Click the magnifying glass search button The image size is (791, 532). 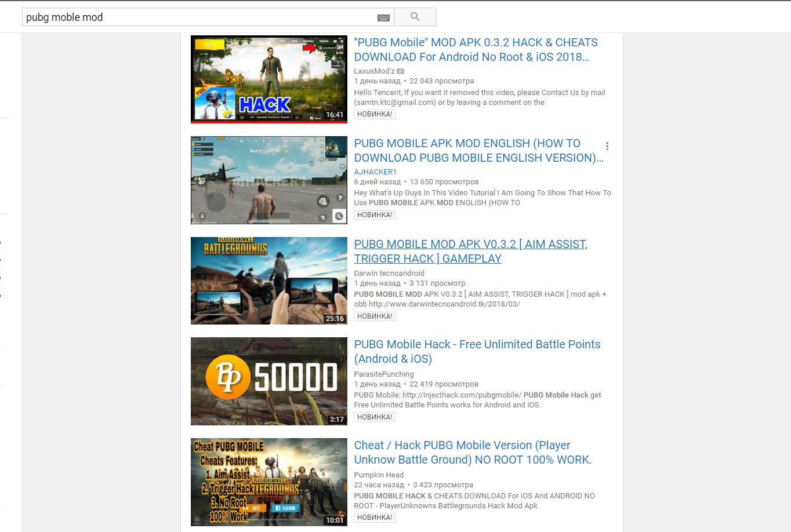(x=415, y=17)
